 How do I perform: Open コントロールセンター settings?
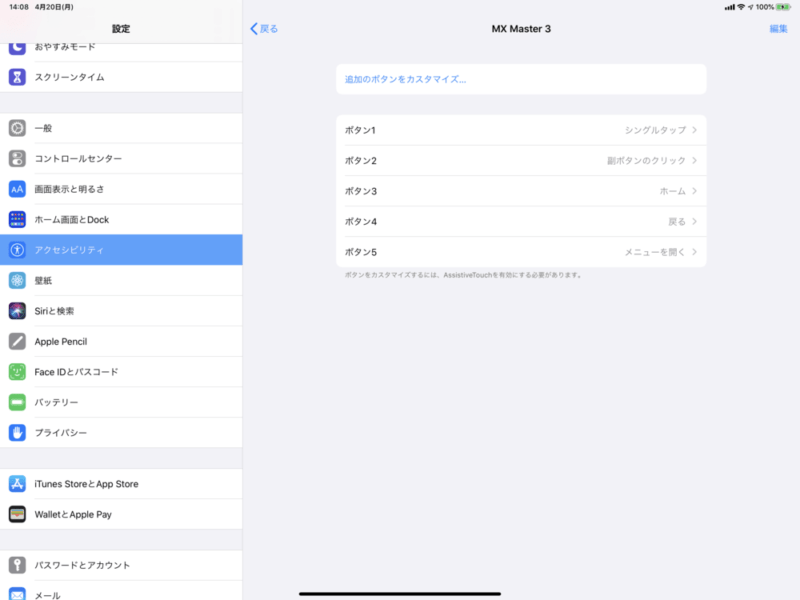pos(121,159)
